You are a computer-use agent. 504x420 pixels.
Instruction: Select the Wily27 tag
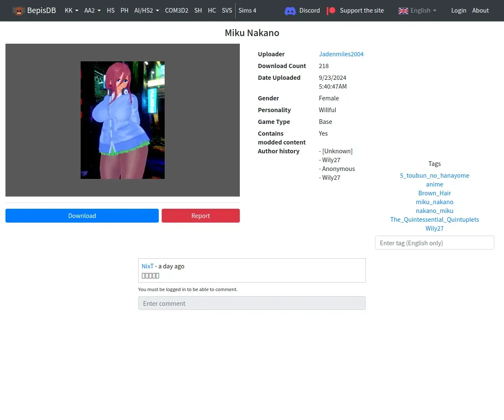435,228
